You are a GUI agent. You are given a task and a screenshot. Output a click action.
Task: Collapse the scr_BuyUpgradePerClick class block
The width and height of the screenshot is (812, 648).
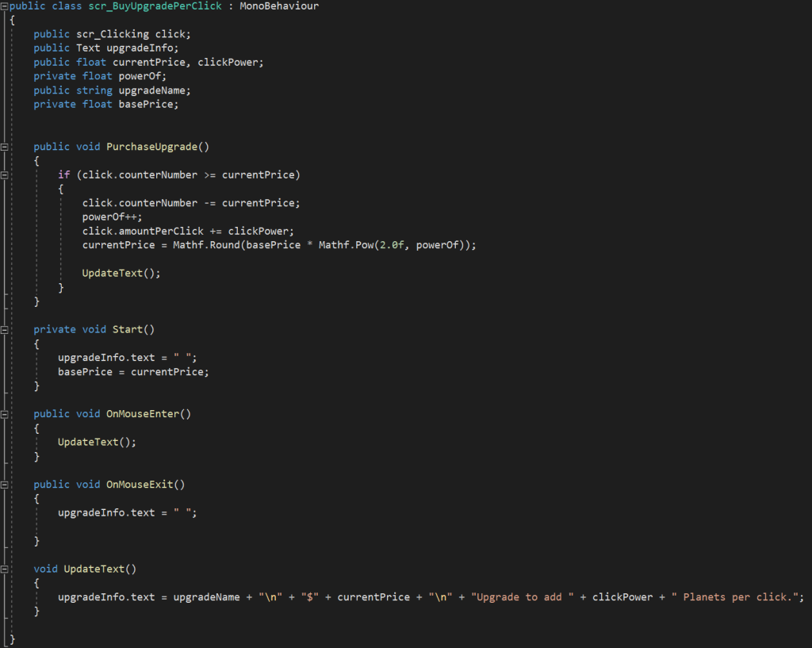(5, 6)
